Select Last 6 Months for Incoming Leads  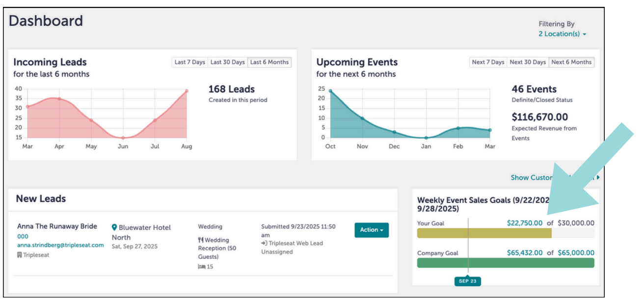click(269, 62)
